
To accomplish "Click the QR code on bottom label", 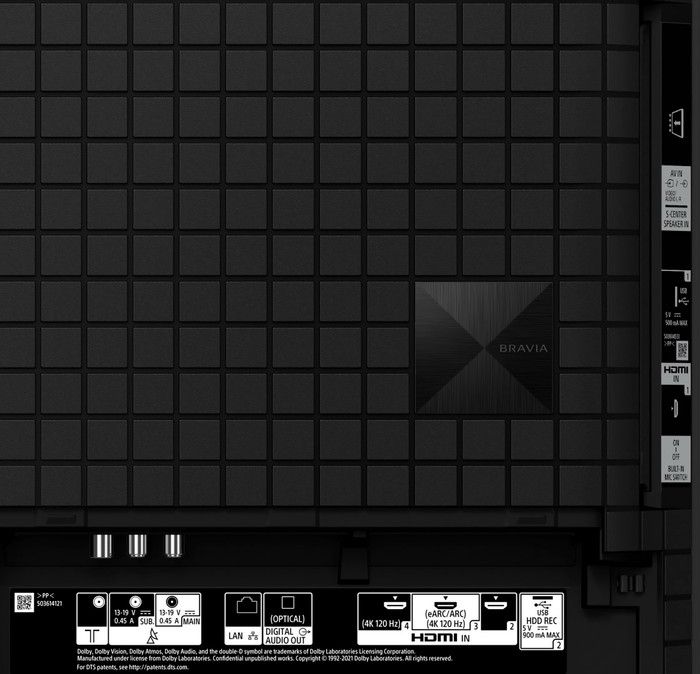I will pyautogui.click(x=24, y=602).
